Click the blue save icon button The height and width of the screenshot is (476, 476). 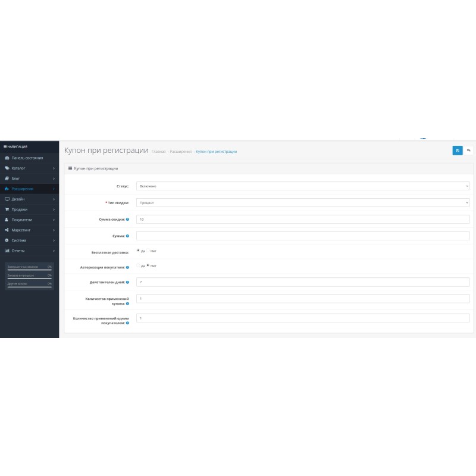coord(457,151)
